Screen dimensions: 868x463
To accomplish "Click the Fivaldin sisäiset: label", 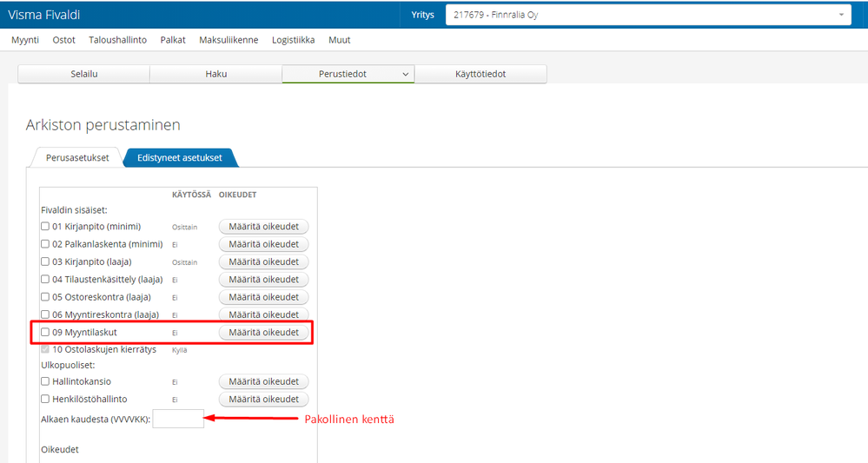I will (74, 210).
